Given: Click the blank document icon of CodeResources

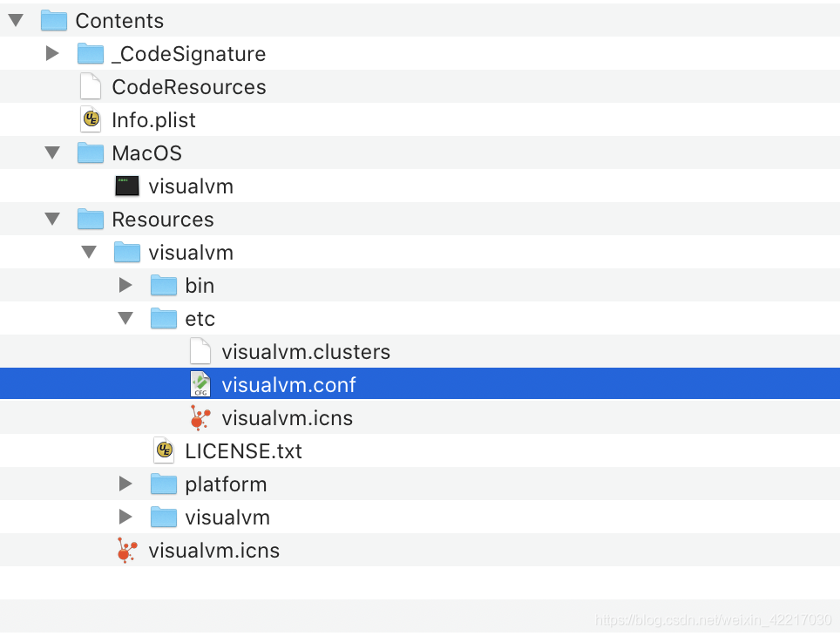Looking at the screenshot, I should click(91, 86).
